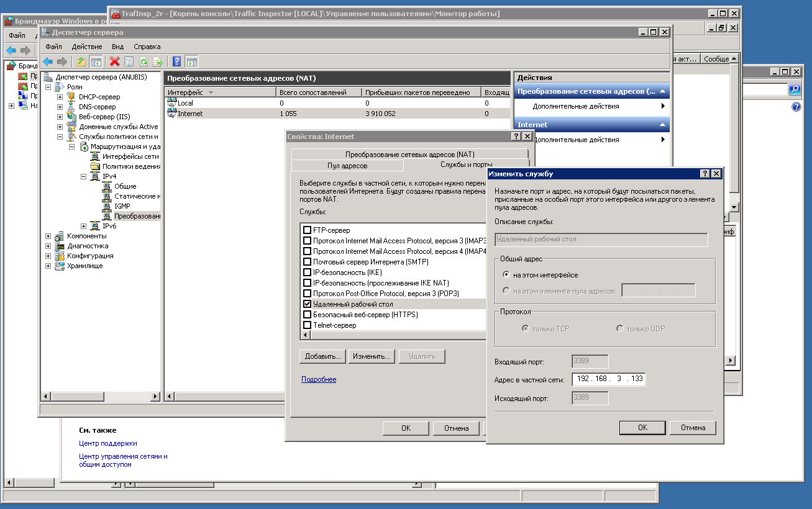The width and height of the screenshot is (812, 509).
Task: Open the Действие menu in Диспетчер сервера
Action: (87, 47)
